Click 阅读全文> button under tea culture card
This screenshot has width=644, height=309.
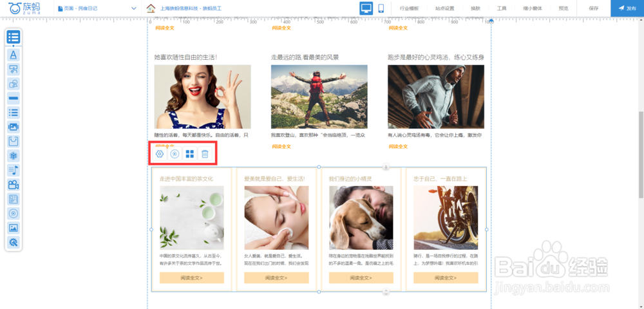pos(192,278)
